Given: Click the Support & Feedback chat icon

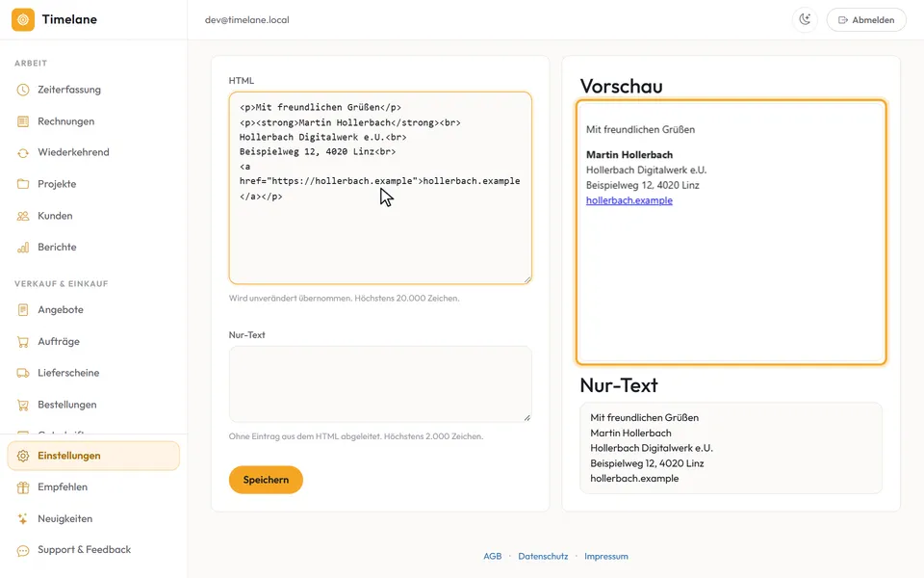Looking at the screenshot, I should coord(23,550).
